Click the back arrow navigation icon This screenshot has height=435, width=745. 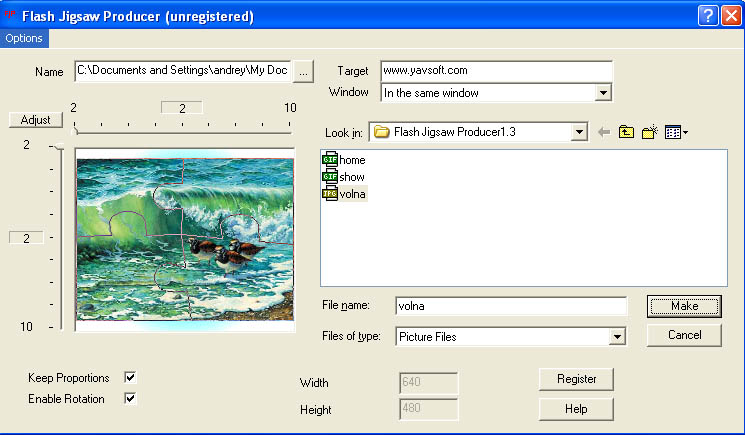(x=604, y=132)
